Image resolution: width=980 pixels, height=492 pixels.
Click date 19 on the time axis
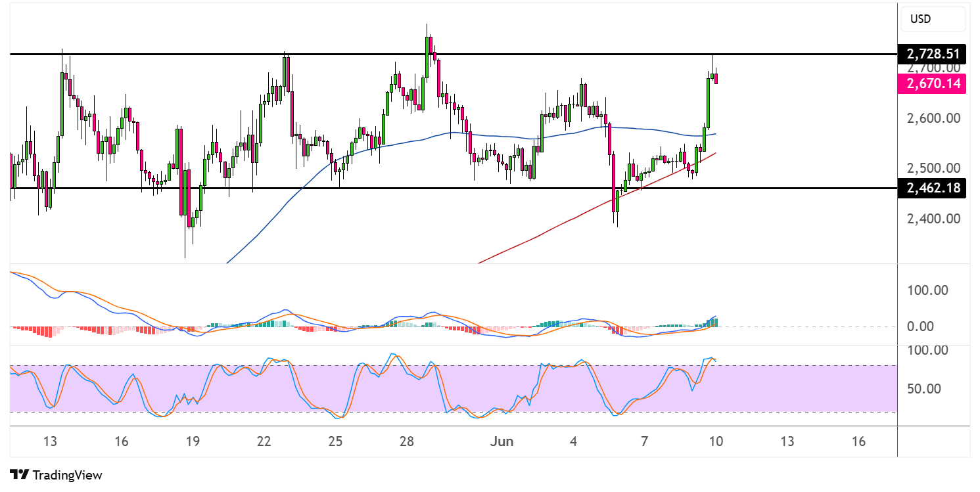(193, 441)
